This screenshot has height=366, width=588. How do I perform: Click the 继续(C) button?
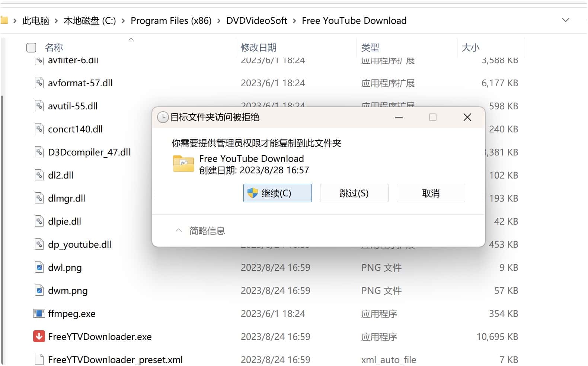coord(278,193)
